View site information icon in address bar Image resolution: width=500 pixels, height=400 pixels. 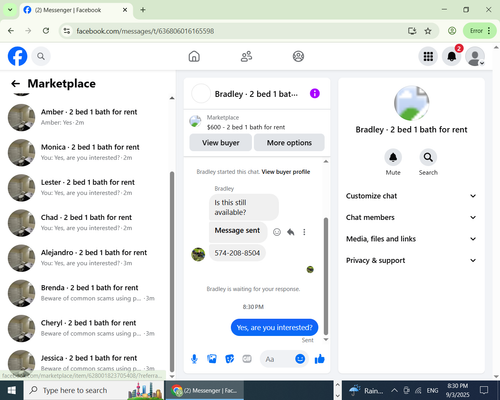pyautogui.click(x=67, y=31)
